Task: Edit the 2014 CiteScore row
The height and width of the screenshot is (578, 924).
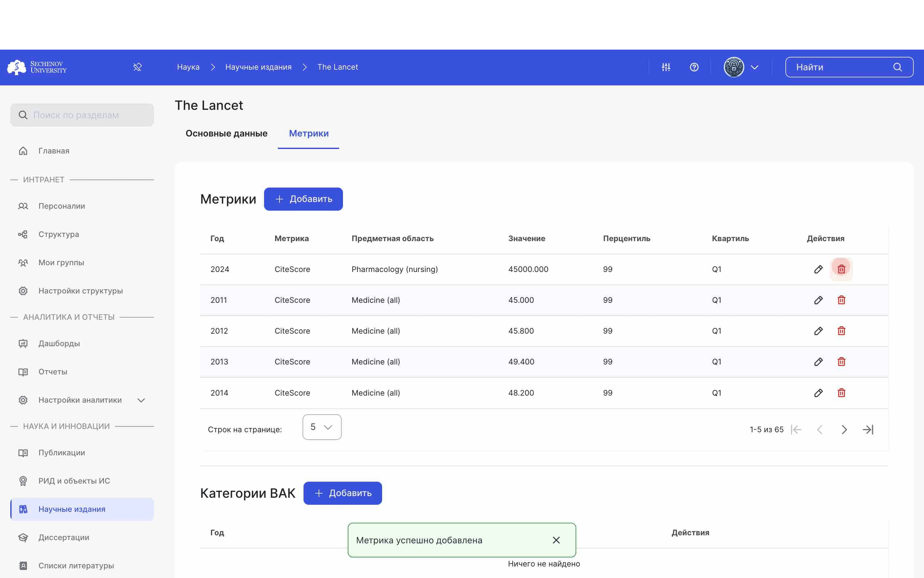Action: pos(818,393)
